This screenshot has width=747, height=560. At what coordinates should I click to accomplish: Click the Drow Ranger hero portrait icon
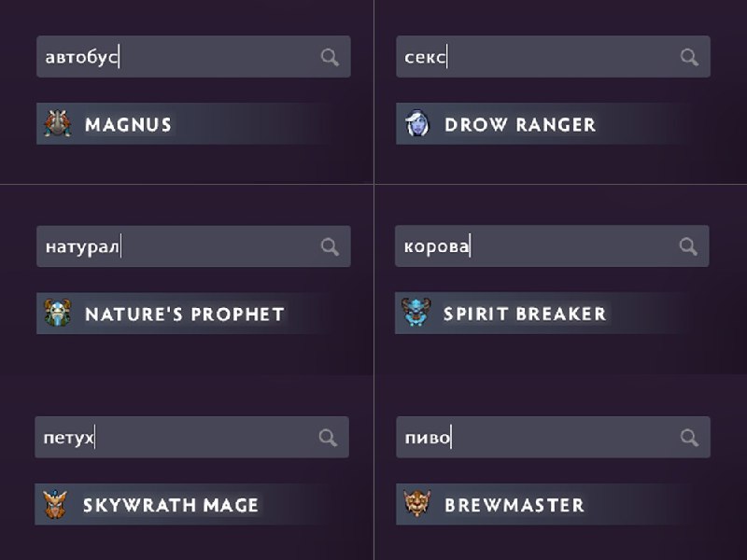[x=416, y=124]
